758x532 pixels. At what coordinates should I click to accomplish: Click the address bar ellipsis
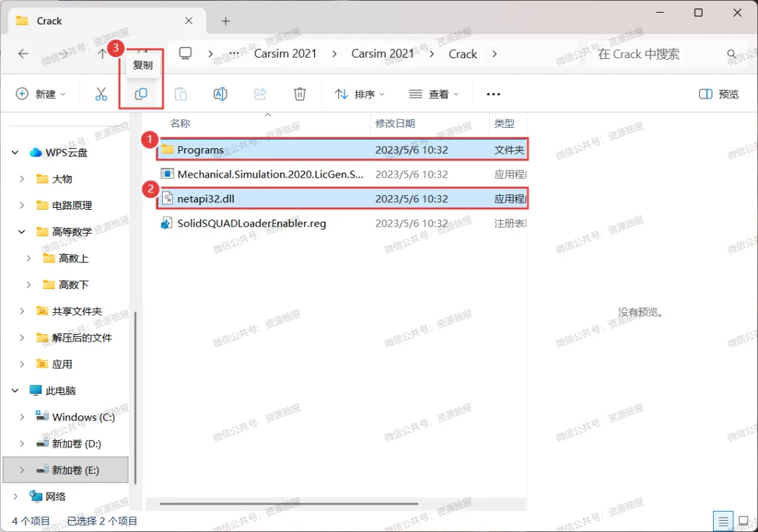[234, 53]
